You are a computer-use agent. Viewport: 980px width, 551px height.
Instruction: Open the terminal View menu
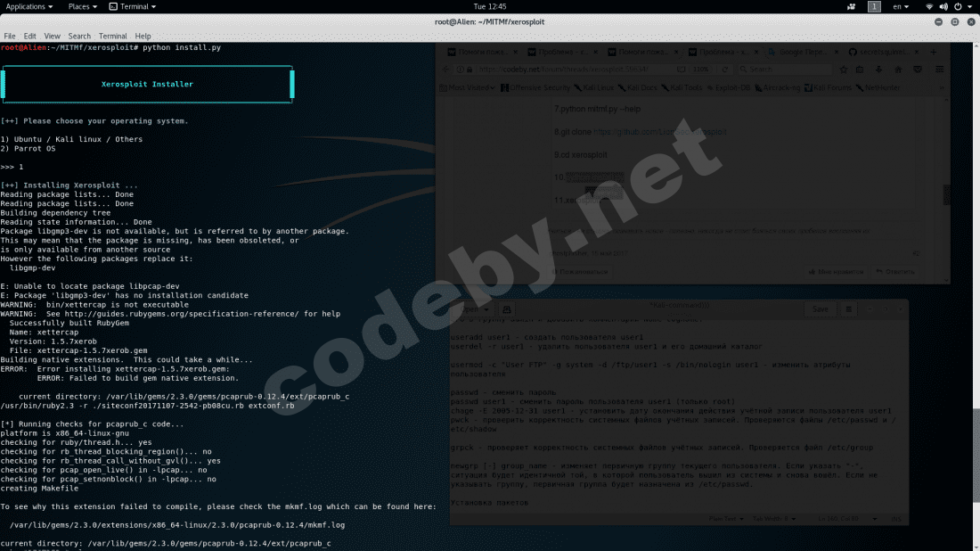point(52,37)
